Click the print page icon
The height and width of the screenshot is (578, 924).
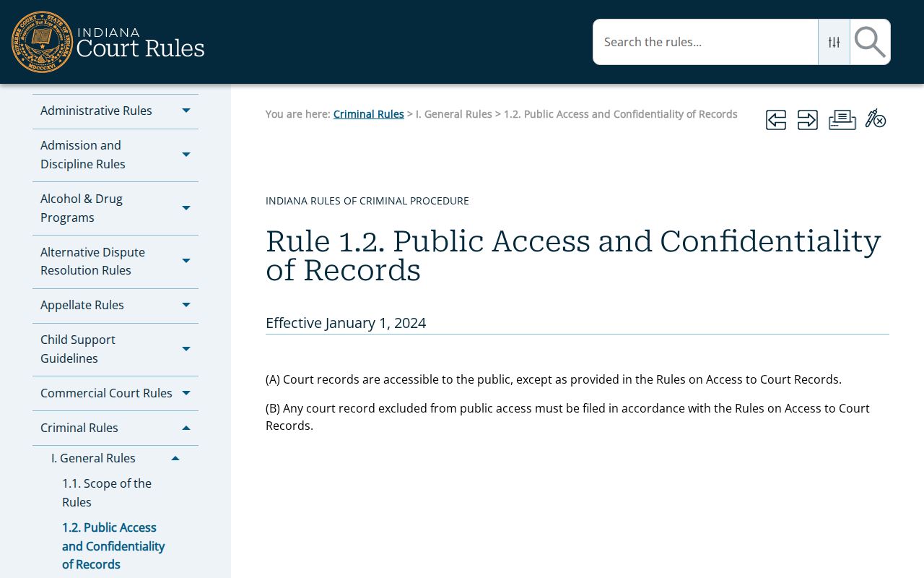pyautogui.click(x=842, y=119)
